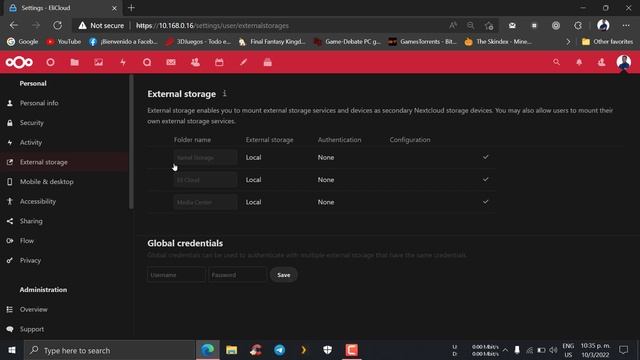Open the Files folder app icon
This screenshot has width=640, height=360.
74,62
